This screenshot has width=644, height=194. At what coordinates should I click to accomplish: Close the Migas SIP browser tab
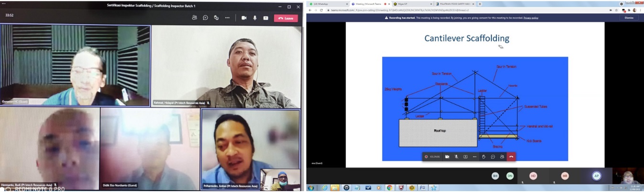click(x=430, y=4)
